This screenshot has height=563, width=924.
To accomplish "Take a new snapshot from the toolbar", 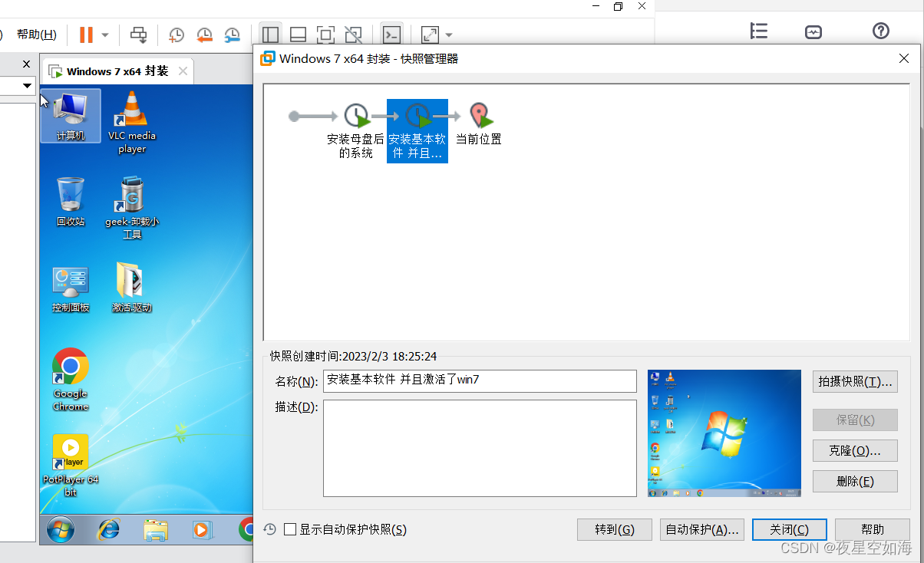I will [x=176, y=35].
